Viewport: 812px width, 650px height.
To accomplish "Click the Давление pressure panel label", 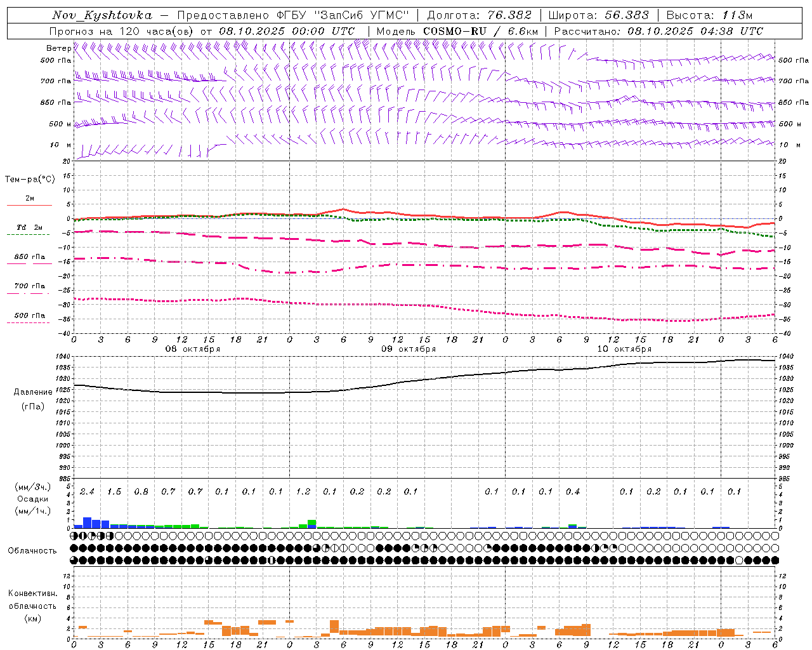I will [x=32, y=392].
